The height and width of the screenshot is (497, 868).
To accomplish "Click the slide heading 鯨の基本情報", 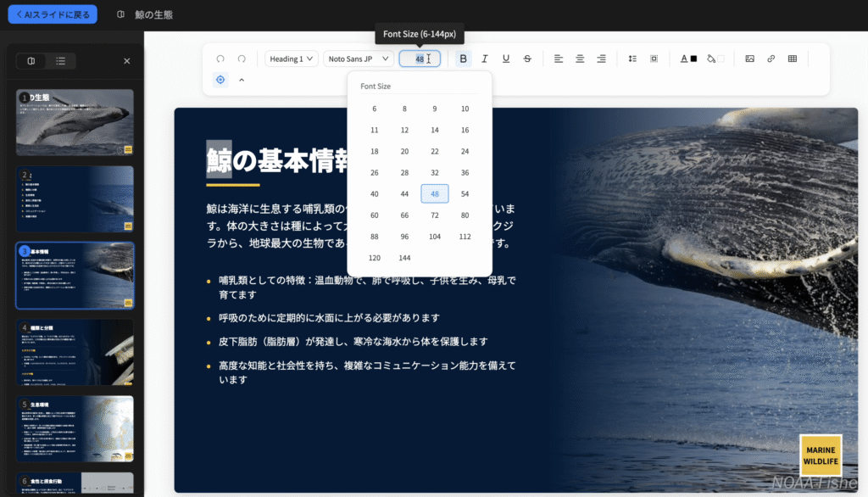I will point(277,160).
